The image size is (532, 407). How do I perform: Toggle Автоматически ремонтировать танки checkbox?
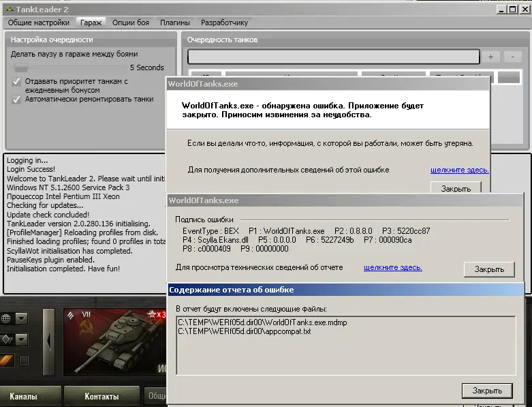pos(16,100)
